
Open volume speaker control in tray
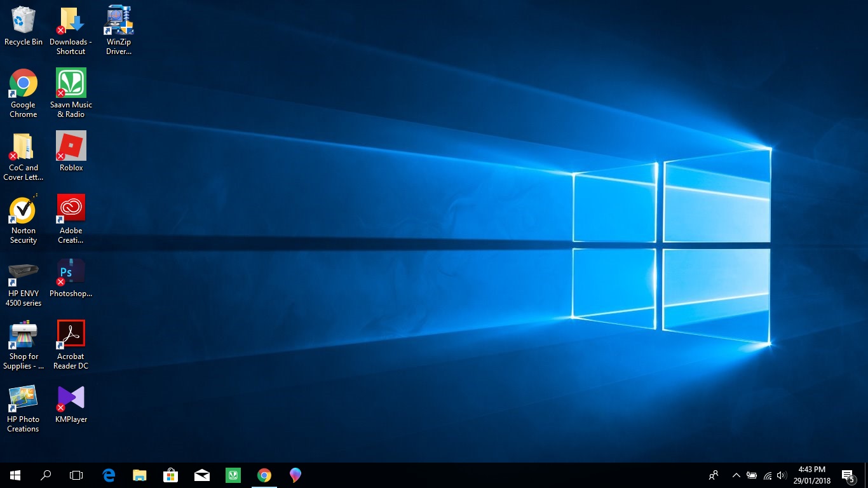782,475
